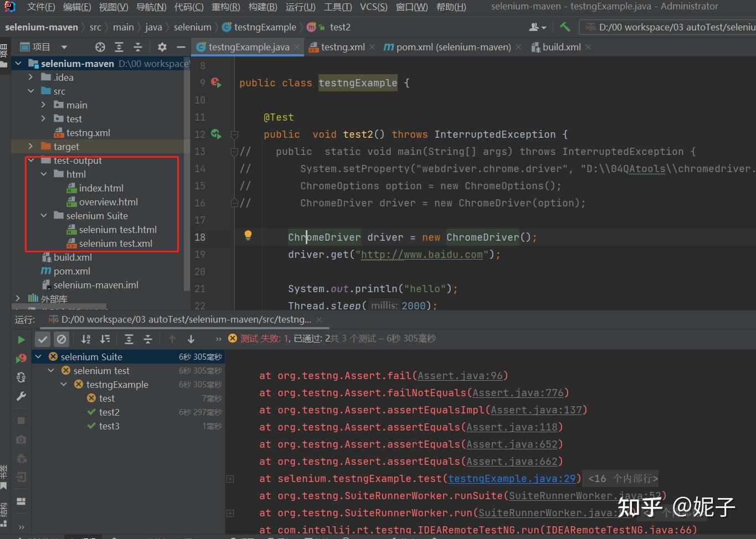Expand all nodes in test results tree
This screenshot has height=539, width=756.
click(x=129, y=339)
